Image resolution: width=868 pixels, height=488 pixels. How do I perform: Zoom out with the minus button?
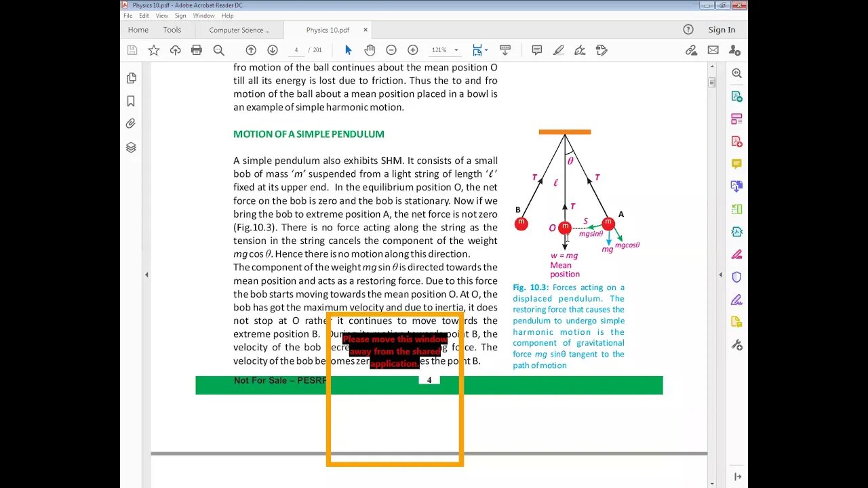[391, 50]
